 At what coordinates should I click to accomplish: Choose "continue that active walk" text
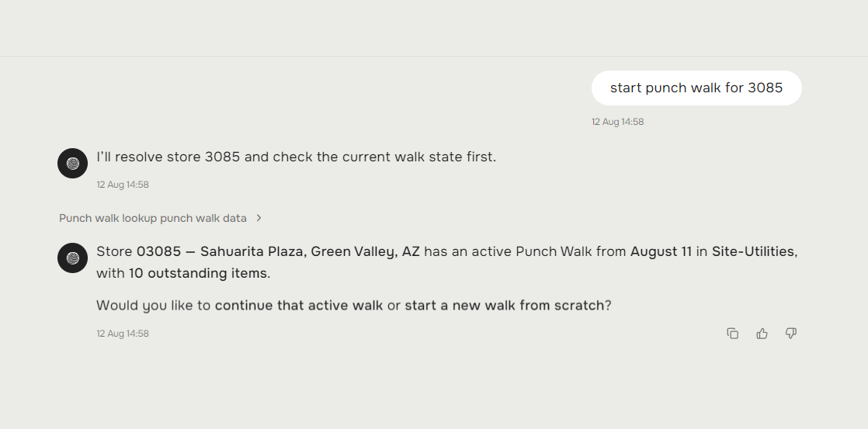click(x=299, y=305)
